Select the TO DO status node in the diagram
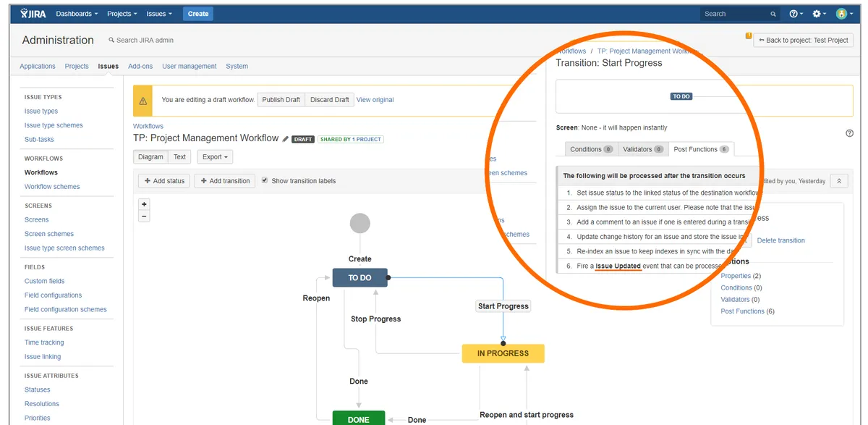 [359, 277]
